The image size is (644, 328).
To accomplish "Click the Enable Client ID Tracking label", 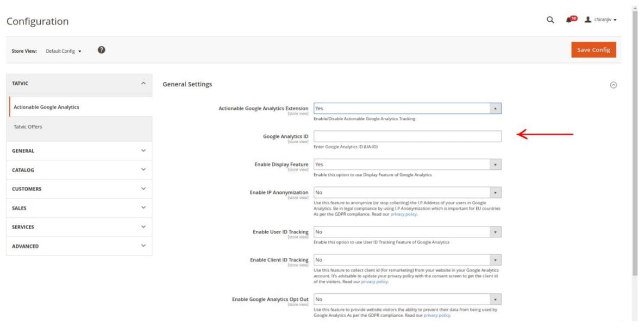I will [279, 260].
